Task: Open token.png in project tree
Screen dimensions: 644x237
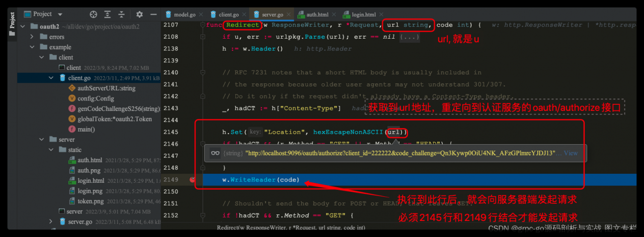Action: point(91,201)
